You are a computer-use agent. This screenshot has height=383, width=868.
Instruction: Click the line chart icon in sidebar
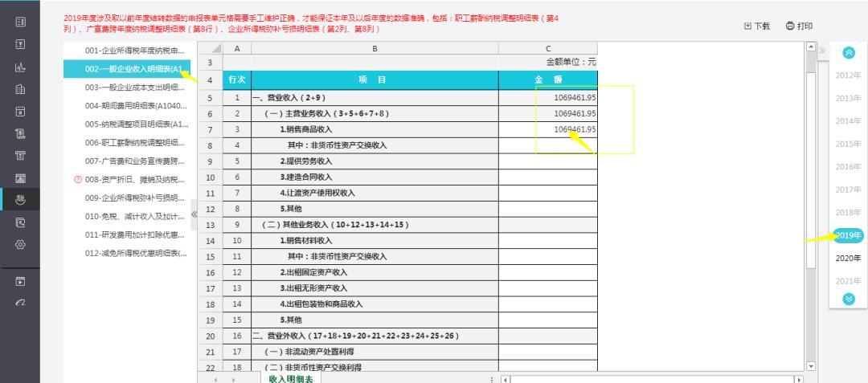[20, 67]
